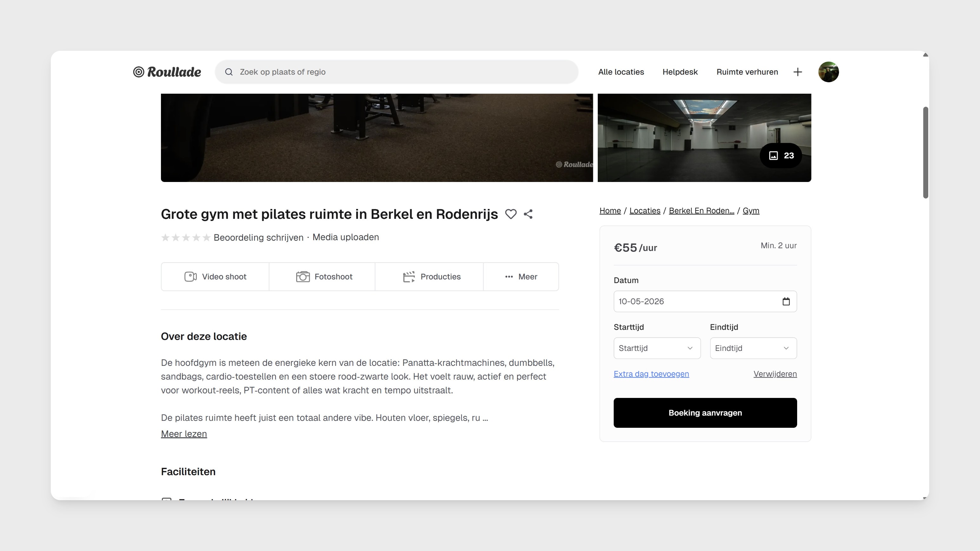Click the Verwijderen link
Viewport: 980px width, 551px height.
(775, 374)
